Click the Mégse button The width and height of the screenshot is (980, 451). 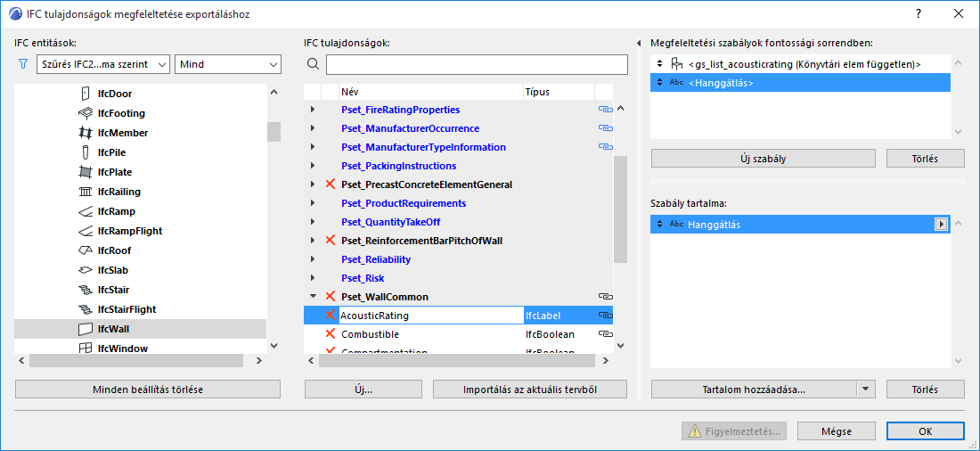click(x=837, y=431)
